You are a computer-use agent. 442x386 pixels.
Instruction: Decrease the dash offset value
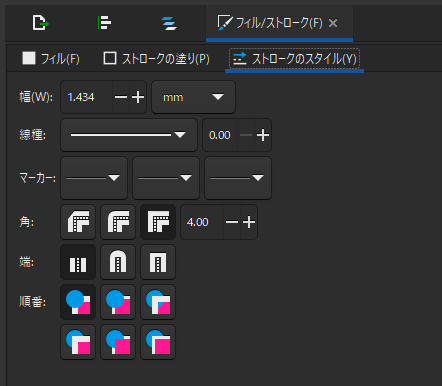246,135
